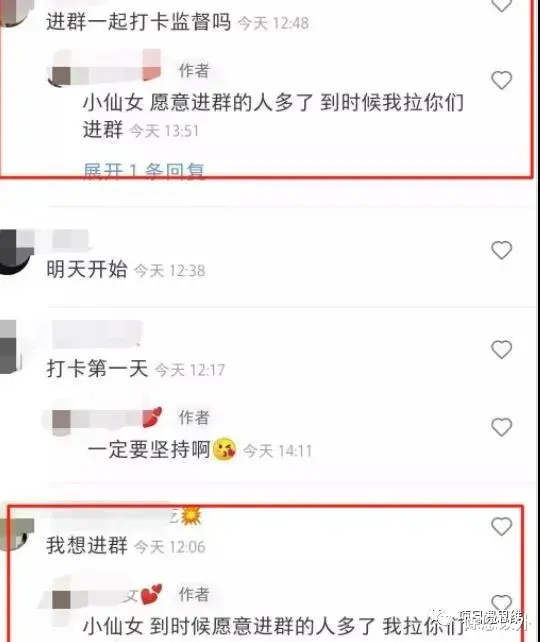Screen dimensions: 540x642
Task: Tap the '作者' tag on the bottom reply
Action: 194,594
